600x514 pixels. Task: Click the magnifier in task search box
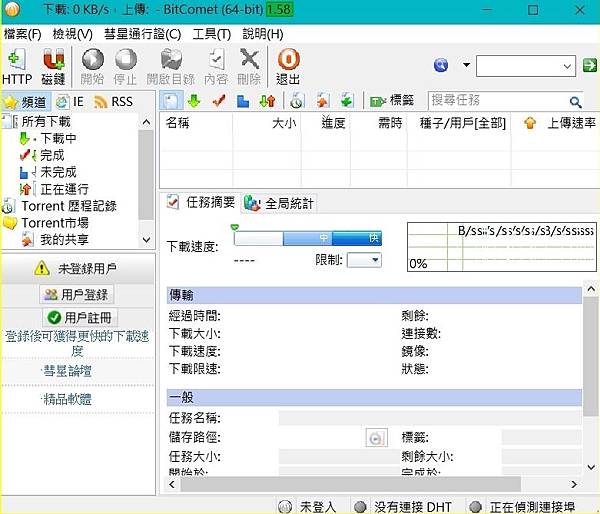(575, 102)
